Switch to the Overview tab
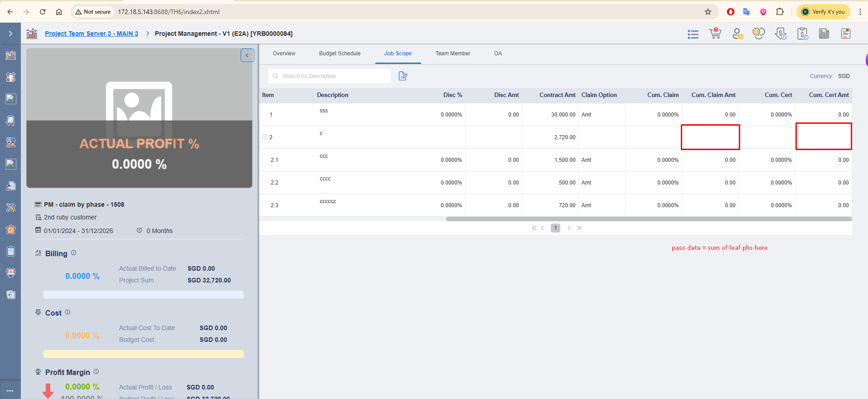This screenshot has width=868, height=399. pos(284,54)
